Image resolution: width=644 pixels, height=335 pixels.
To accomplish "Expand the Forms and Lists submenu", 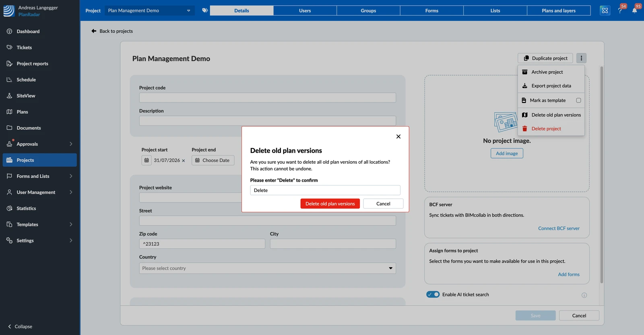I will tap(71, 176).
